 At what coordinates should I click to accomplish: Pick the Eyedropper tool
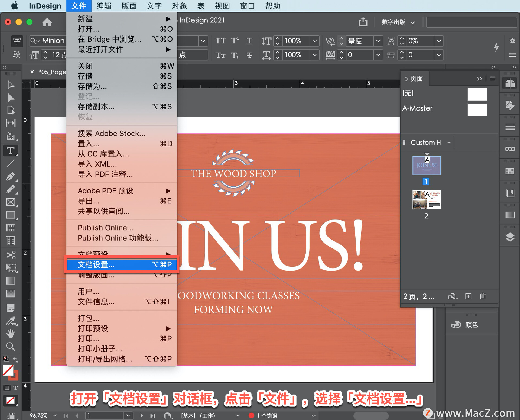click(11, 321)
